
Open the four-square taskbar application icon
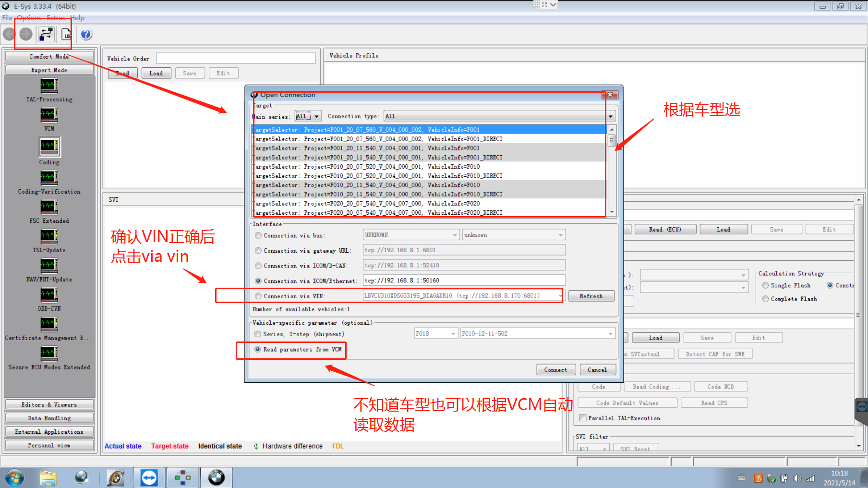182,478
